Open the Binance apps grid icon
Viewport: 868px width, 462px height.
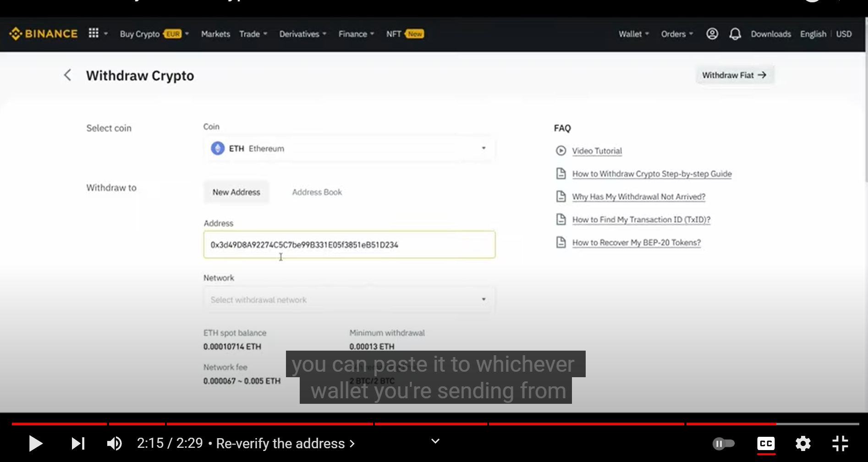[93, 33]
